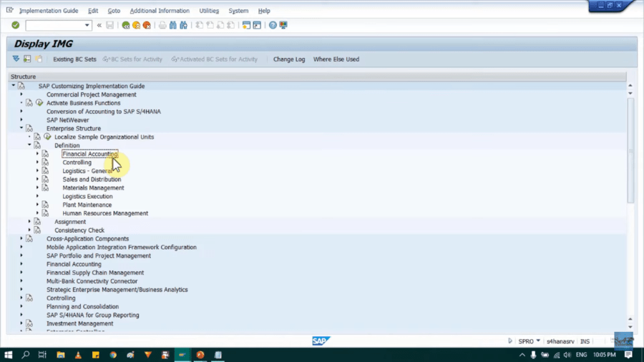Click the command field double-chevron collapse button
The height and width of the screenshot is (362, 644).
point(99,26)
